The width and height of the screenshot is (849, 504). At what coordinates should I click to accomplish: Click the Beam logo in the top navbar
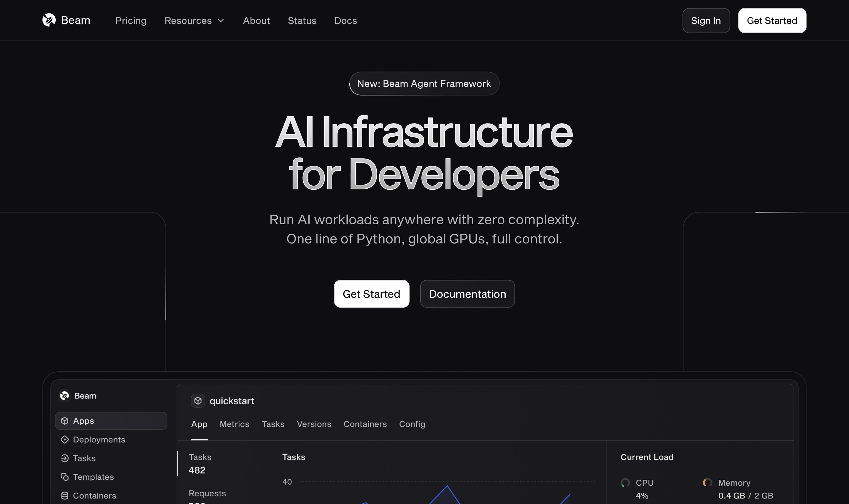67,20
